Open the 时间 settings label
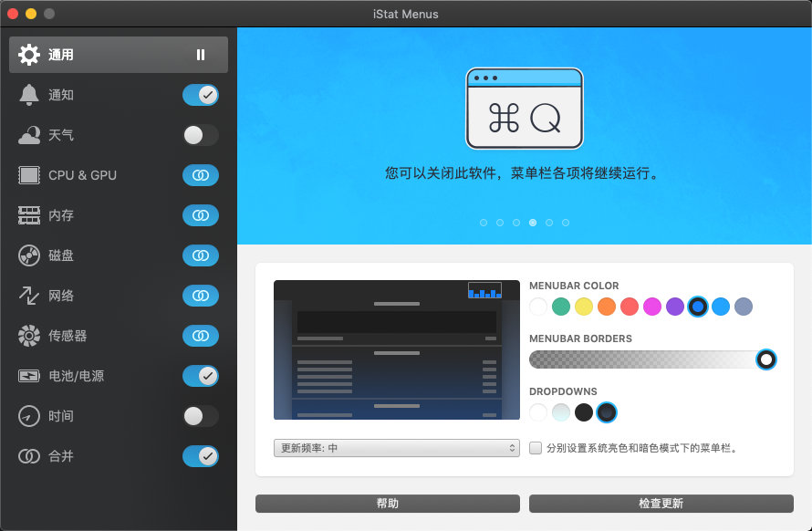Viewport: 812px width, 531px height. pyautogui.click(x=61, y=416)
